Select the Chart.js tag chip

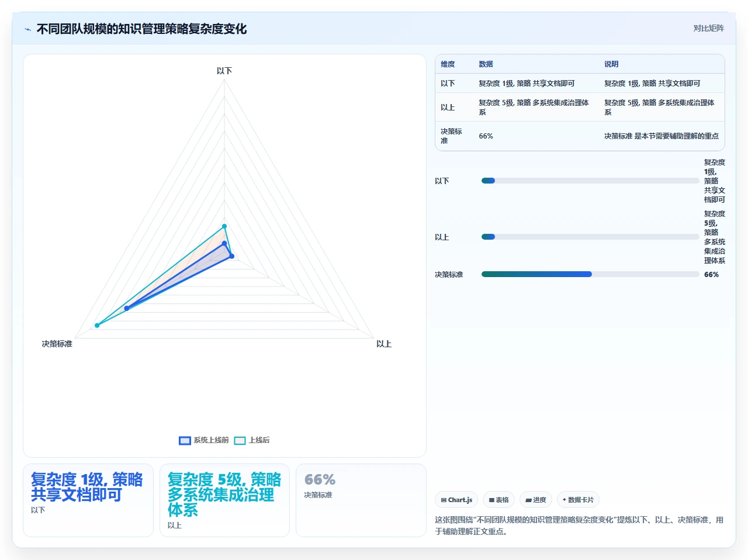[x=456, y=500]
